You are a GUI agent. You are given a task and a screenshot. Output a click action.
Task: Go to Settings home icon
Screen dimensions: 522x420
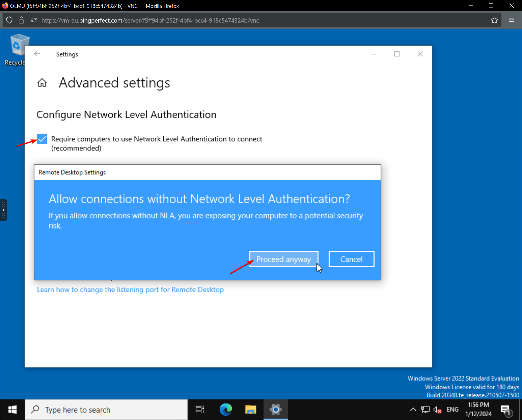[x=42, y=83]
